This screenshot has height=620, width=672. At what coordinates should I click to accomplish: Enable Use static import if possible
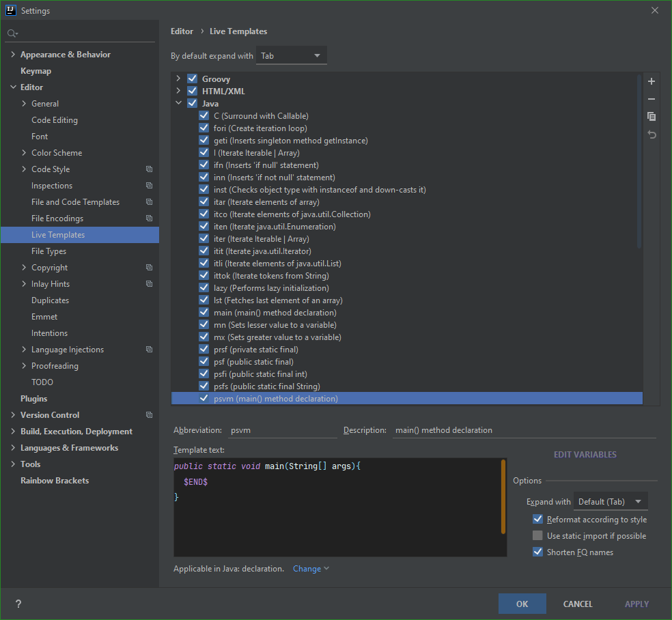pos(538,535)
